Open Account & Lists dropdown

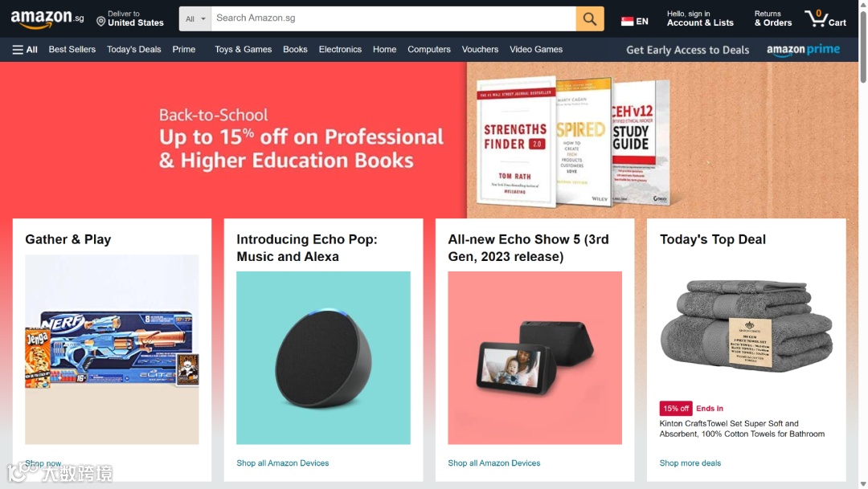700,18
